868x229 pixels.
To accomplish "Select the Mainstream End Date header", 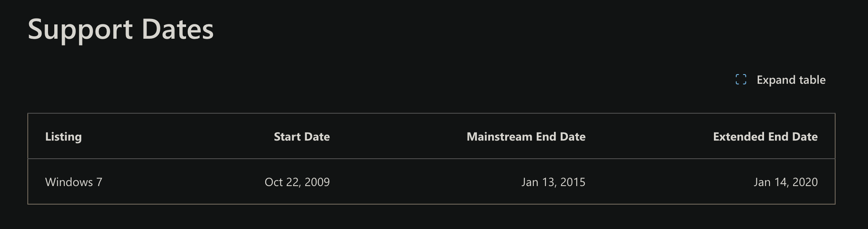I will pyautogui.click(x=526, y=137).
